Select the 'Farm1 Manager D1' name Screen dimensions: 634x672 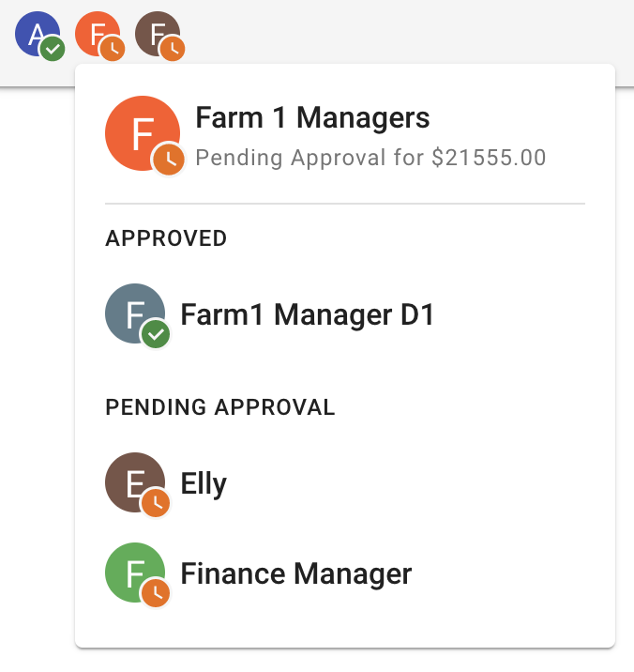tap(308, 314)
